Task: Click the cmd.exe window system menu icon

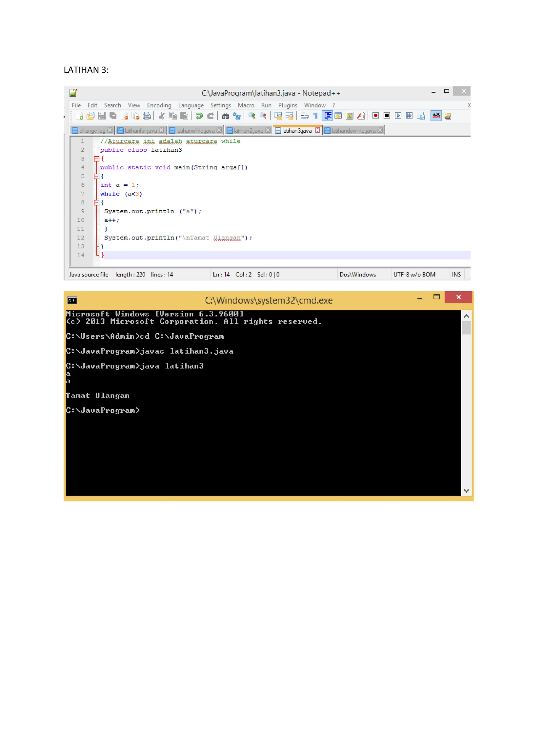Action: point(72,300)
